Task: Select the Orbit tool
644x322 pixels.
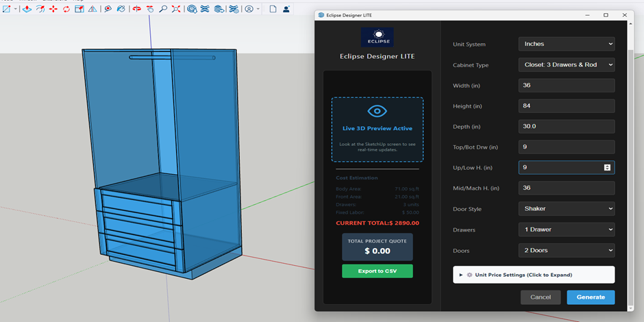Action: pyautogui.click(x=137, y=9)
